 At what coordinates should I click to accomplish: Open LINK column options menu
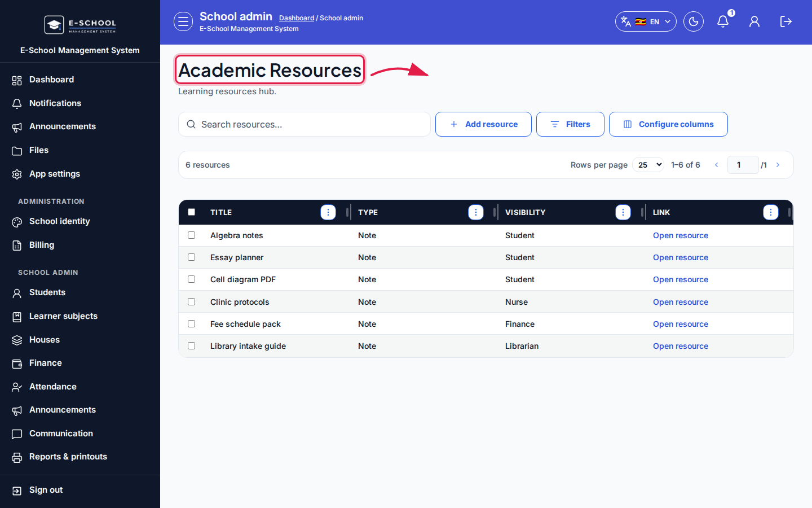[771, 212]
